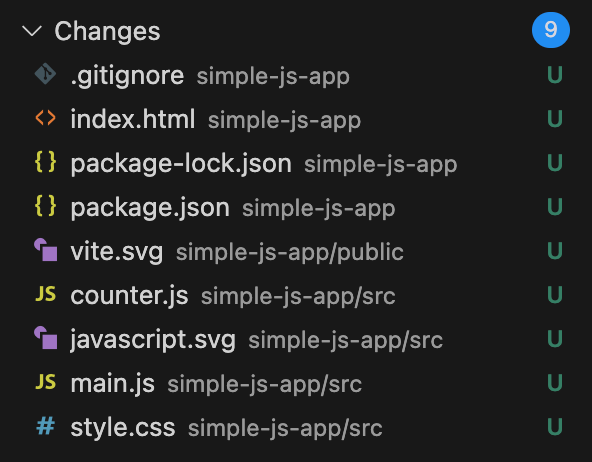Click the braces icon beside package.json
592x462 pixels.
(45, 206)
